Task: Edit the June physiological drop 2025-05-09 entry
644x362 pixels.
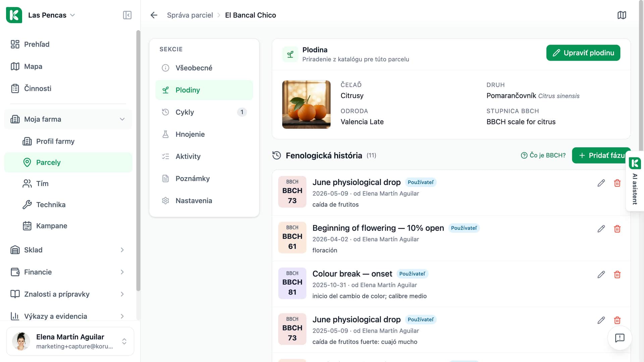Action: click(601, 320)
